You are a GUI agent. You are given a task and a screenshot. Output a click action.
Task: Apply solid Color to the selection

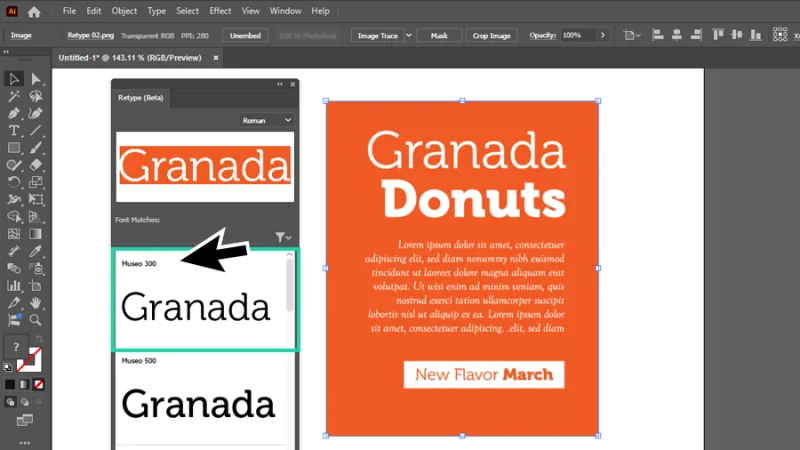(x=10, y=384)
